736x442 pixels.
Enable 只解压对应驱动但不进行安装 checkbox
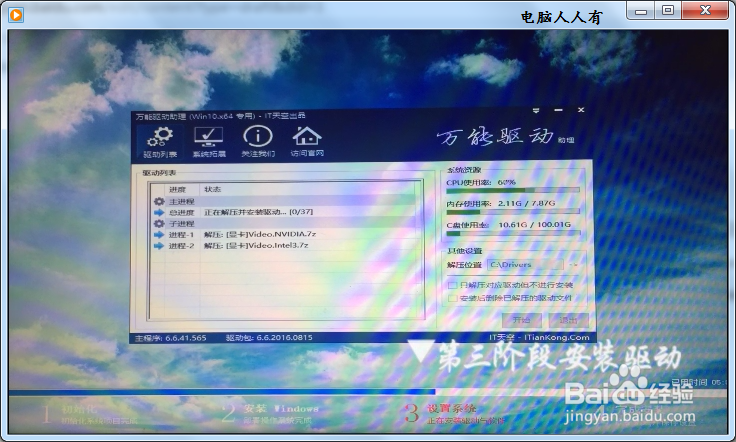click(452, 285)
